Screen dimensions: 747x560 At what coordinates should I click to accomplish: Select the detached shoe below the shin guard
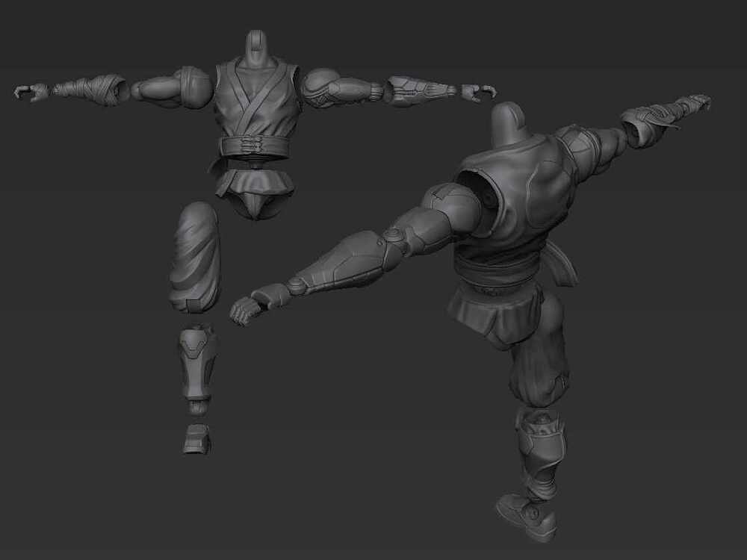[x=196, y=439]
